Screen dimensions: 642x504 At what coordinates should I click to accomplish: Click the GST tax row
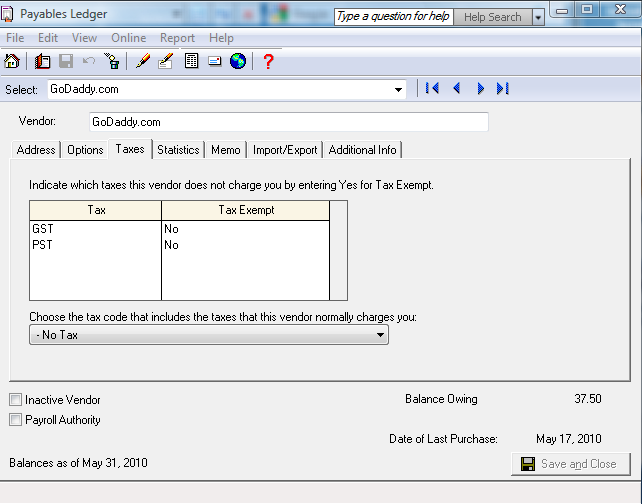point(179,229)
